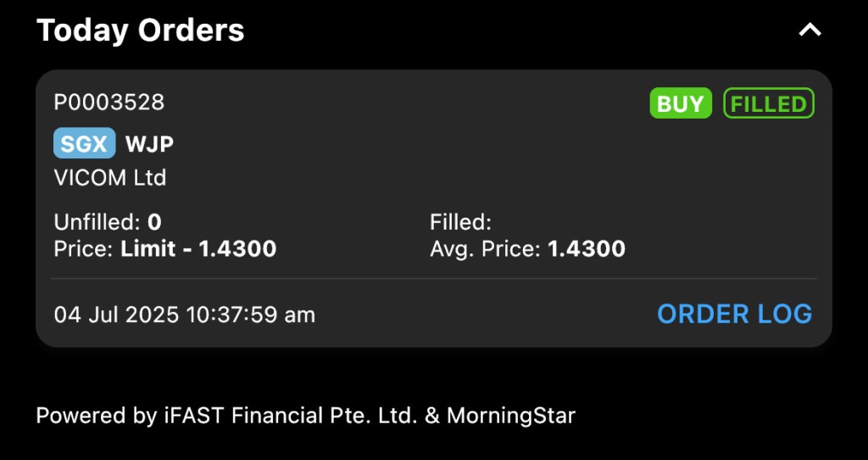Collapse the Today Orders section chevron
Screen dimensions: 868x460
(x=810, y=30)
